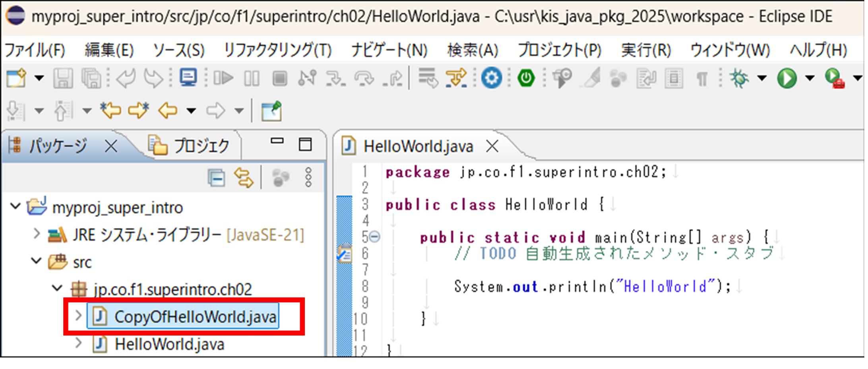
Task: Expand the JRE システム・ライブラリー node
Action: point(37,234)
